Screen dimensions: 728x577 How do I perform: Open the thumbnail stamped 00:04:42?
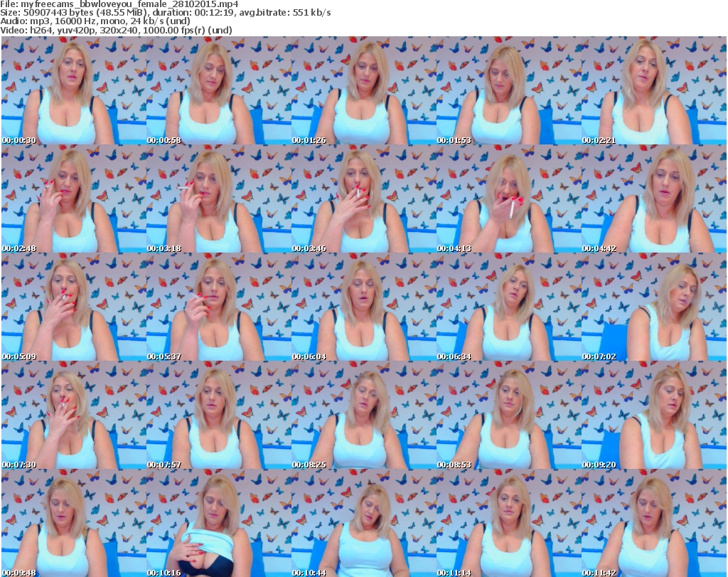pos(654,198)
